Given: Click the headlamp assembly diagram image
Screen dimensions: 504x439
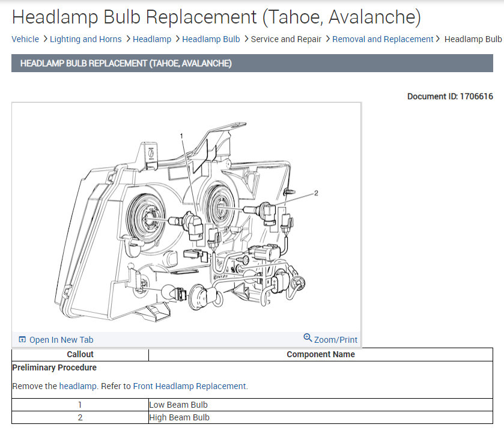Looking at the screenshot, I should click(186, 217).
